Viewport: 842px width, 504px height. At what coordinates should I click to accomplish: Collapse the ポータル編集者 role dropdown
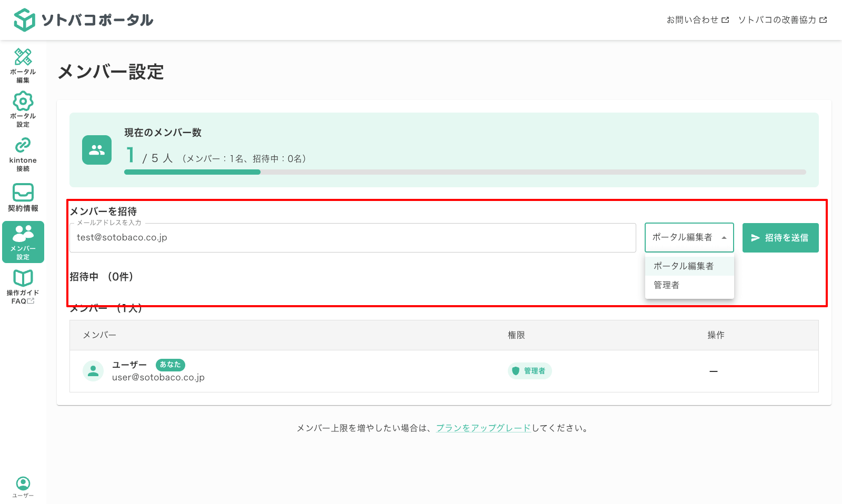(x=689, y=238)
